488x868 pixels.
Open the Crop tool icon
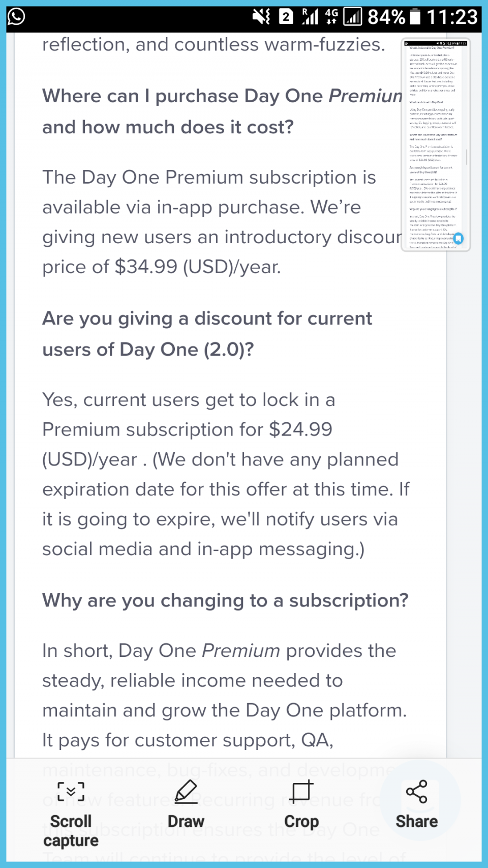301,792
